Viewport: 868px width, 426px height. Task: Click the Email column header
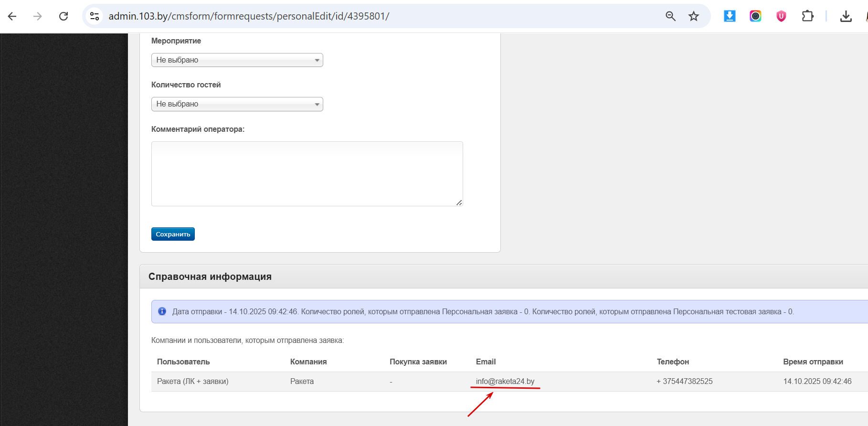pyautogui.click(x=486, y=362)
